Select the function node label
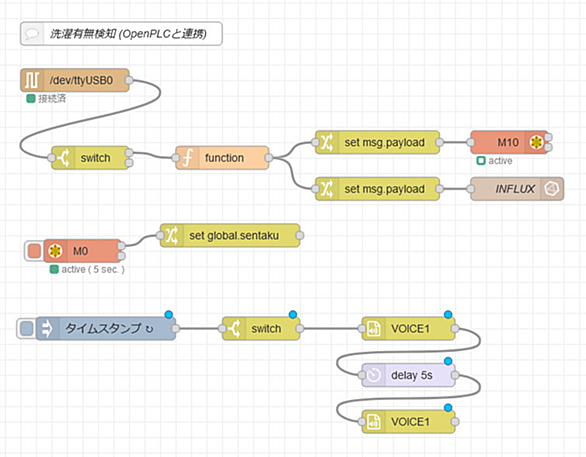586x457 pixels. click(x=224, y=158)
